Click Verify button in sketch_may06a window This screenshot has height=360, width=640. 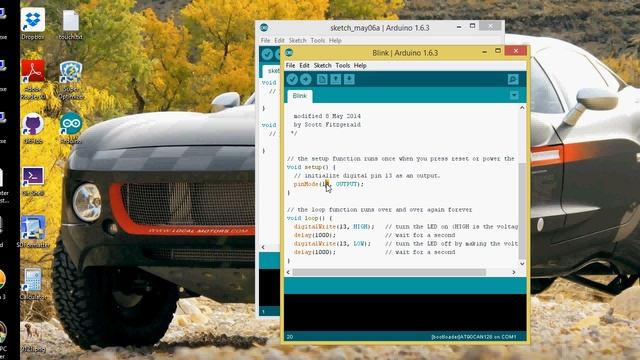coord(267,54)
